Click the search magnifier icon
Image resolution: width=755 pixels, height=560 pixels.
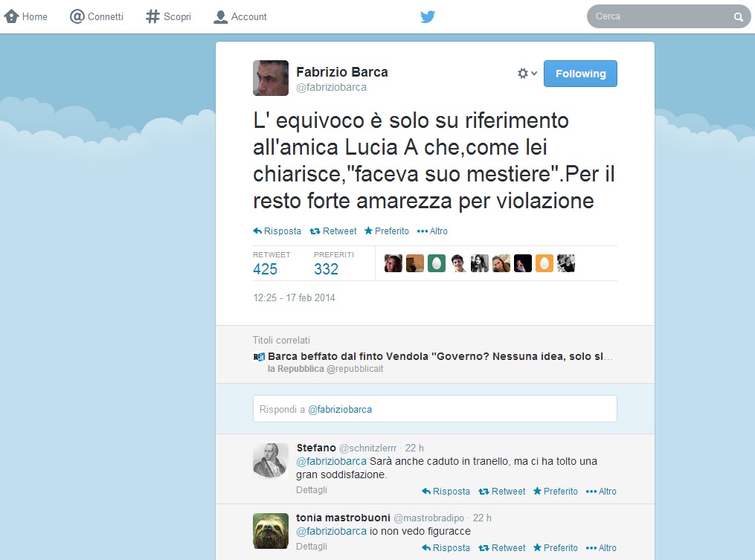738,17
